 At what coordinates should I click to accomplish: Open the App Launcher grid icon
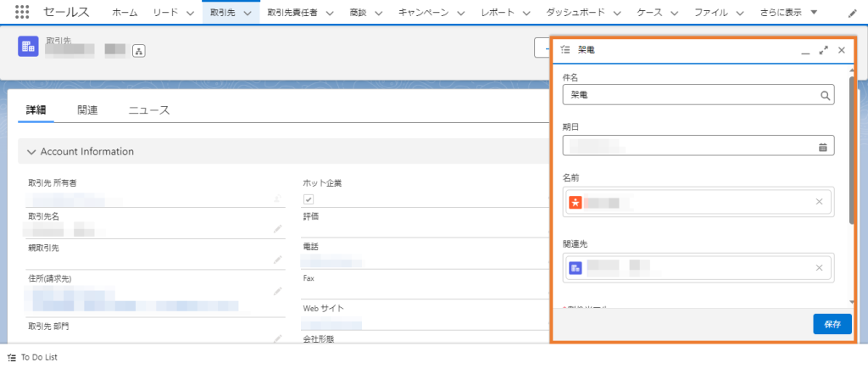click(x=22, y=12)
